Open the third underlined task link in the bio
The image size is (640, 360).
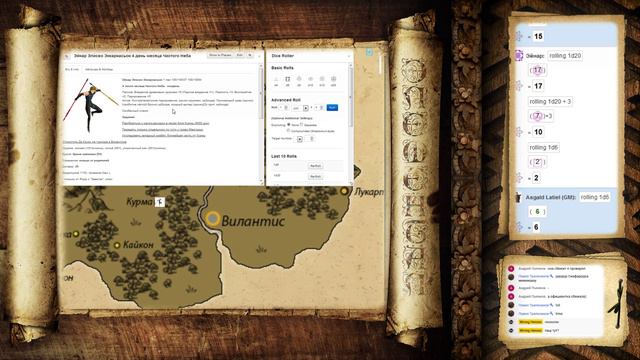pyautogui.click(x=164, y=135)
